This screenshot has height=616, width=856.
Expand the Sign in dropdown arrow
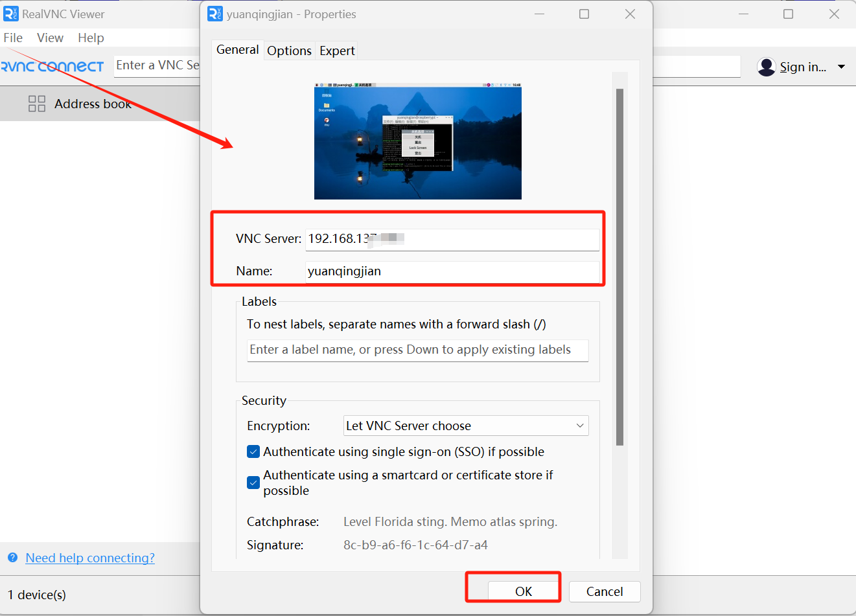tap(841, 67)
